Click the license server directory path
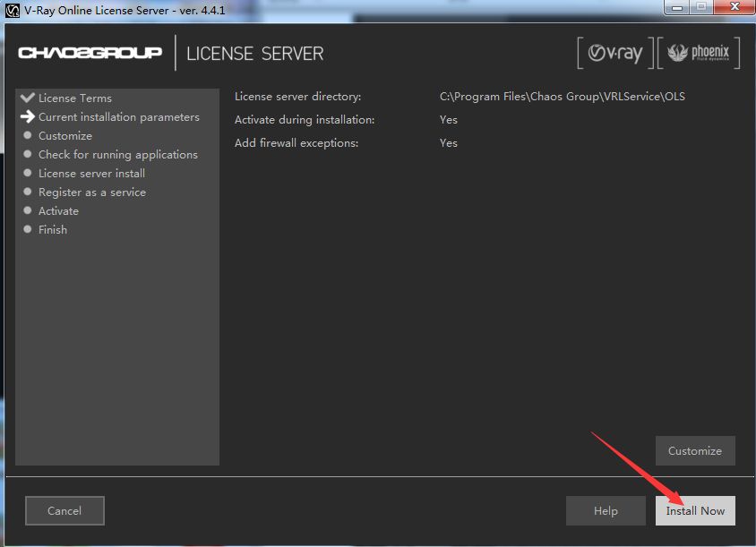The height and width of the screenshot is (547, 756). (563, 97)
